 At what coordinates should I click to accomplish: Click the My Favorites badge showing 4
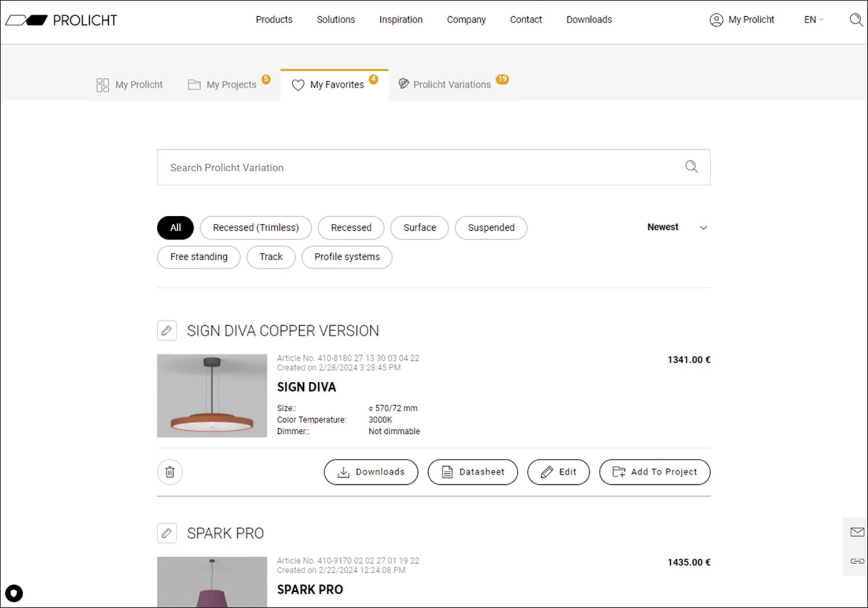(374, 79)
